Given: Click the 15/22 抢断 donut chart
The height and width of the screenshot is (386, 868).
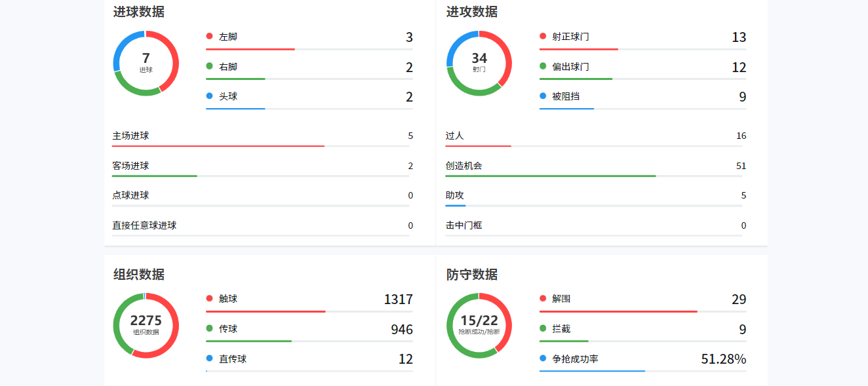Looking at the screenshot, I should (x=479, y=325).
